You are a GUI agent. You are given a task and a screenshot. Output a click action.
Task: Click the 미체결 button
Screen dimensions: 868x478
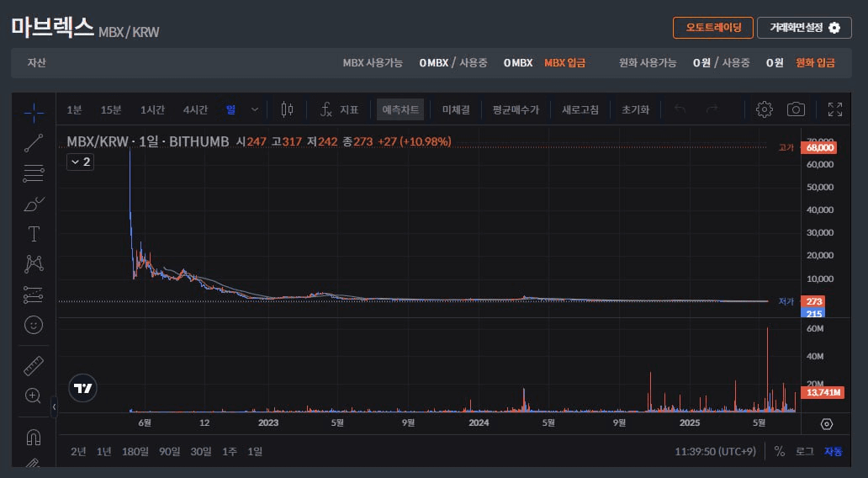456,109
